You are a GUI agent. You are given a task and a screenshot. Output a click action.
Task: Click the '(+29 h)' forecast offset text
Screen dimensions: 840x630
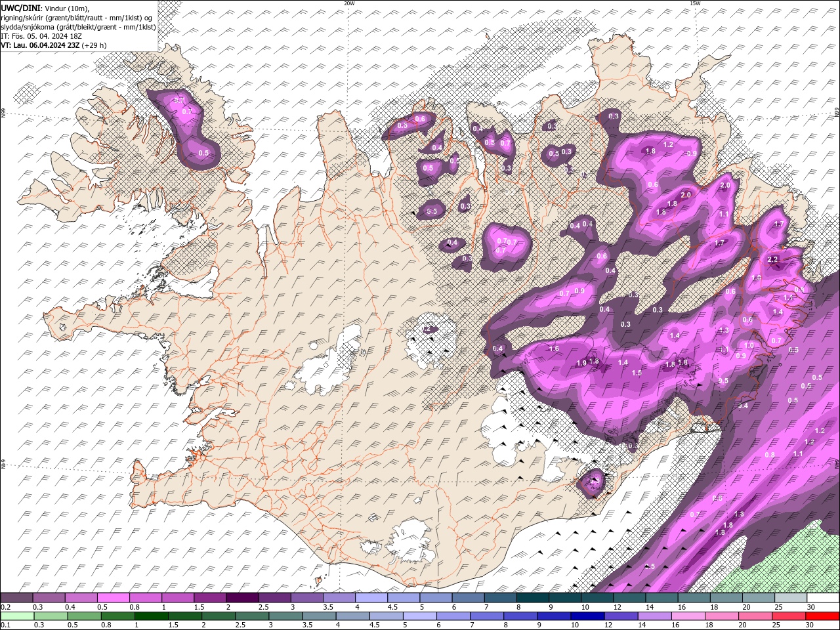[x=94, y=45]
